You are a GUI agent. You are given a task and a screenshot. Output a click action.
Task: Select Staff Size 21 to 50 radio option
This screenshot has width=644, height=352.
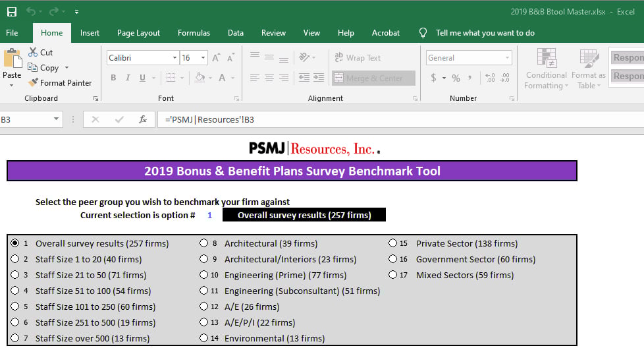(14, 274)
